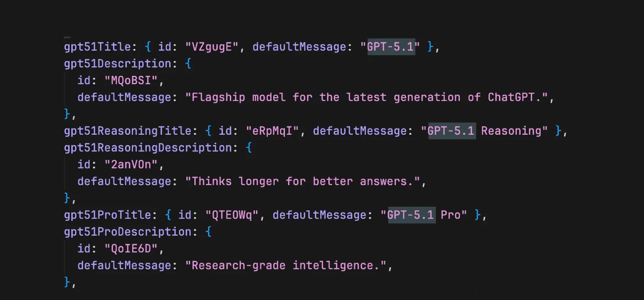Click the "VZgugE" id string
This screenshot has width=644, height=300.
[x=211, y=47]
